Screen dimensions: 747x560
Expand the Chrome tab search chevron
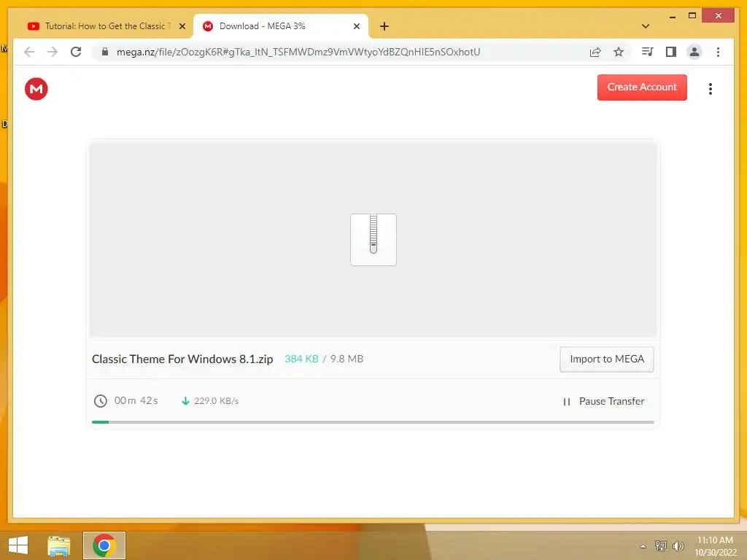(645, 26)
